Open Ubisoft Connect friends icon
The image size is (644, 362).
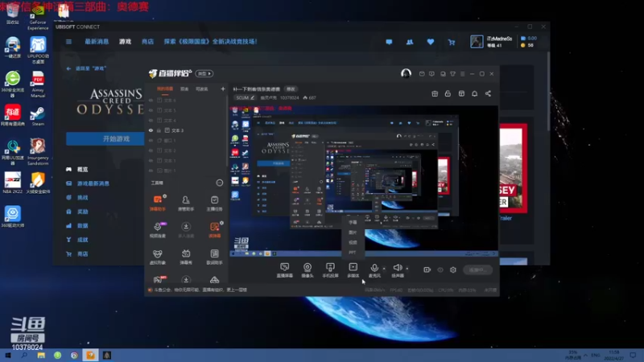point(410,42)
